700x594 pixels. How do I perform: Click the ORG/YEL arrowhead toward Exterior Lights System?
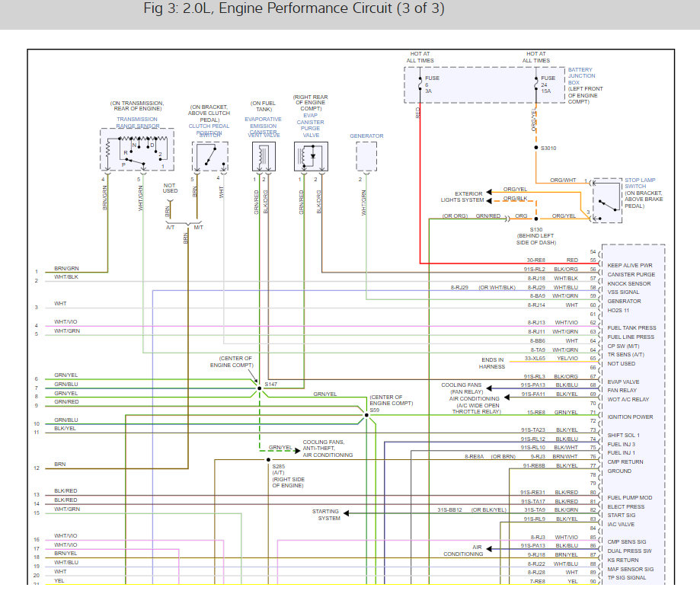[489, 192]
